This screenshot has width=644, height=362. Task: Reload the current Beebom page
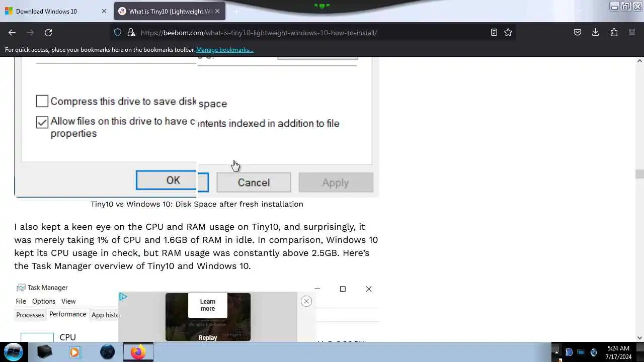(48, 32)
